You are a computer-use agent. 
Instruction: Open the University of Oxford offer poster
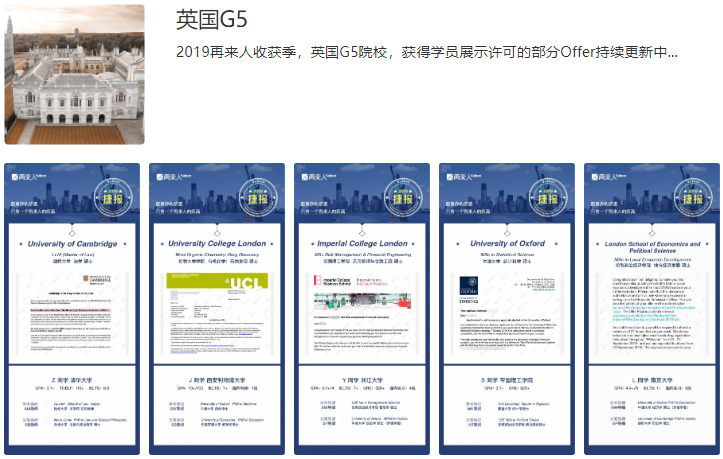pyautogui.click(x=507, y=309)
